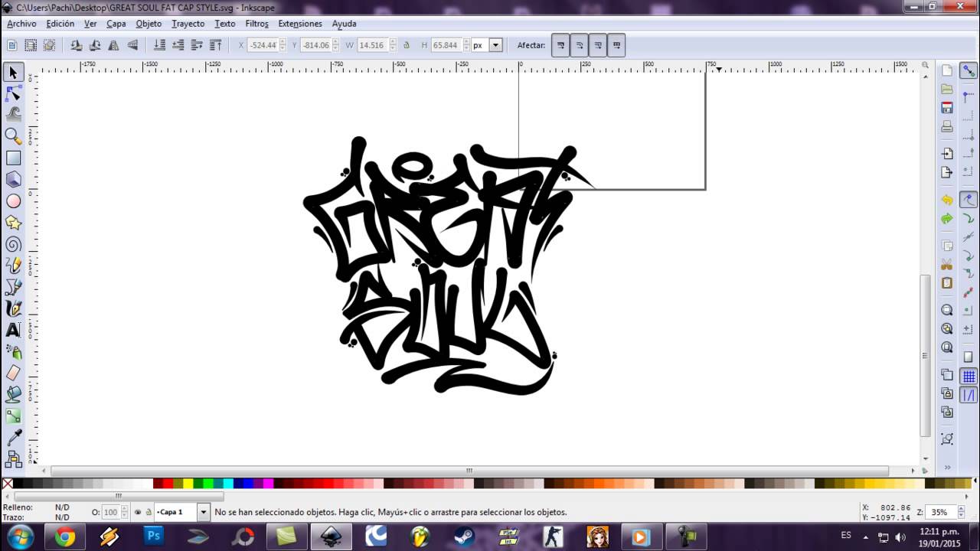Click the scissors cut icon

[x=947, y=265]
